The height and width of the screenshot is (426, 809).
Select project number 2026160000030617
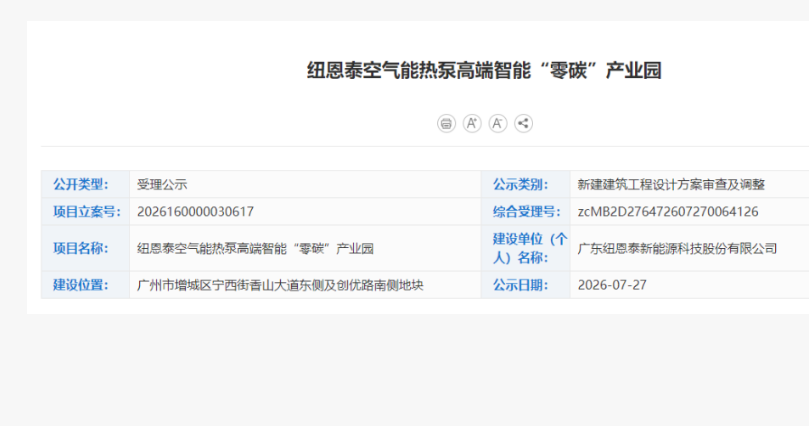tap(195, 211)
